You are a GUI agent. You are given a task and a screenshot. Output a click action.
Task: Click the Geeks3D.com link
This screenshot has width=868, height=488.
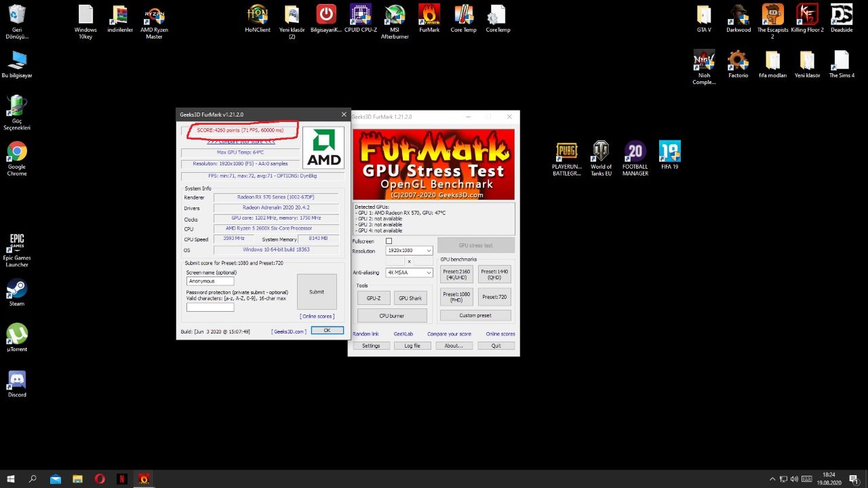click(289, 331)
